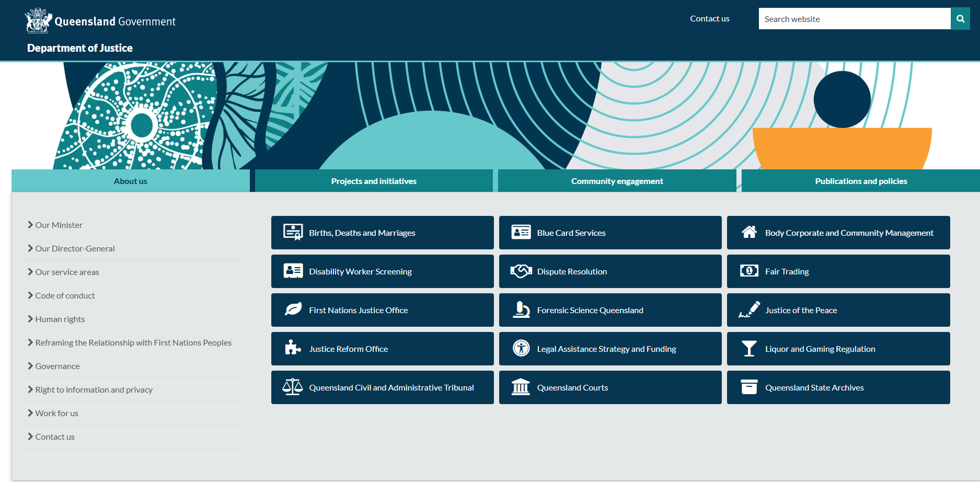Click the Queensland Government wordmark text

tap(115, 21)
